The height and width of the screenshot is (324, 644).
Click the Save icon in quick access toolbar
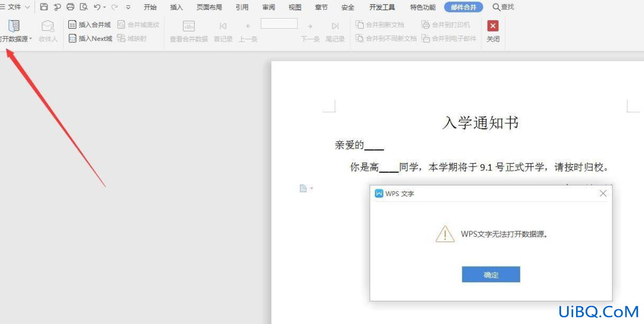click(44, 7)
